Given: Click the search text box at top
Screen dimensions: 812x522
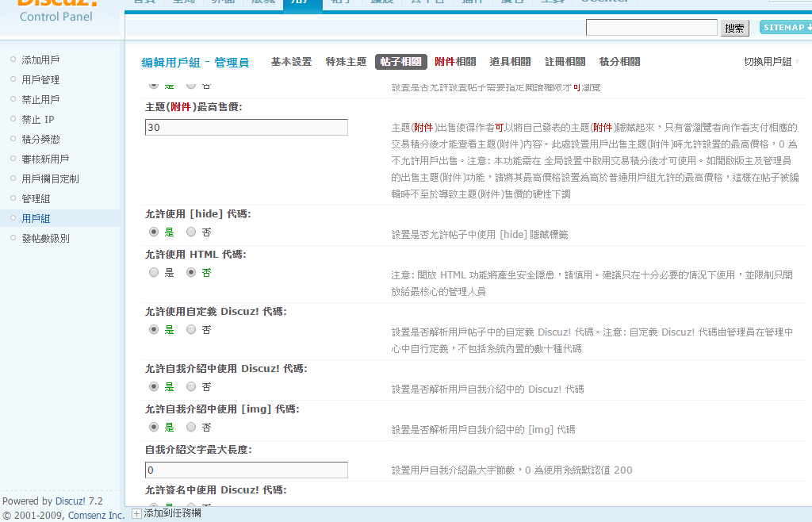Looking at the screenshot, I should tap(651, 28).
